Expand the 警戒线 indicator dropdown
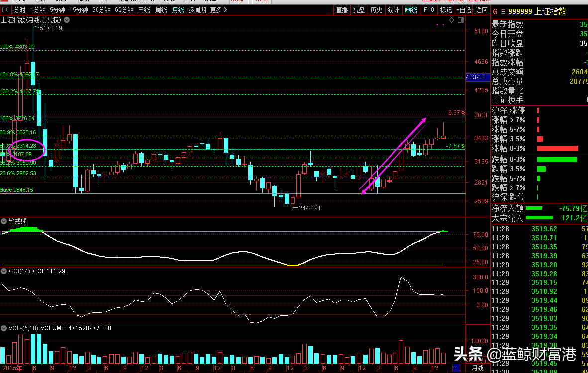The image size is (588, 373). [x=4, y=221]
